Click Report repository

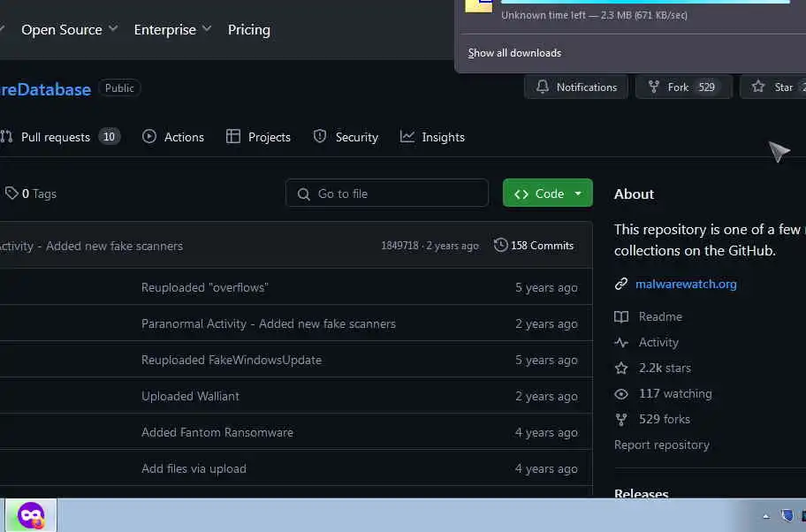tap(662, 445)
